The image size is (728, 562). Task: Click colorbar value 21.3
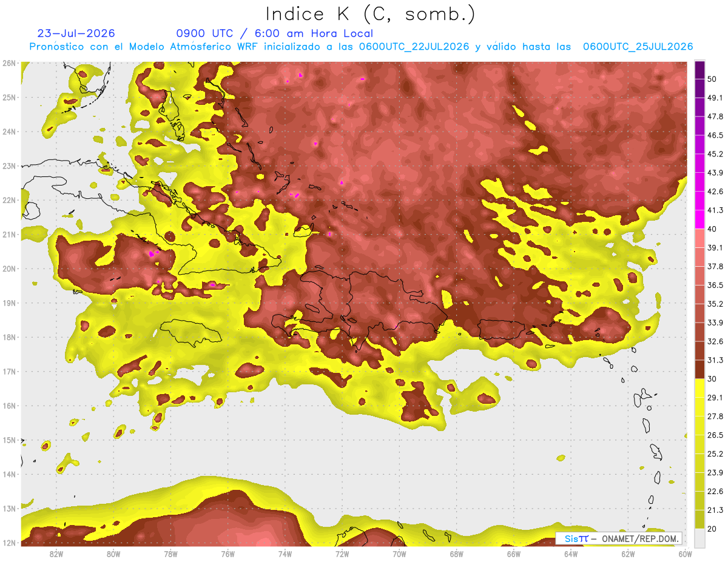point(715,510)
